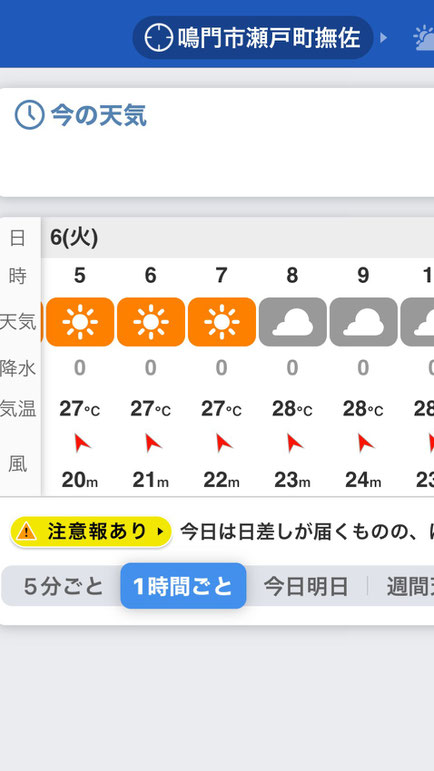
Task: Switch to the 1時間ごと tab
Action: [183, 586]
